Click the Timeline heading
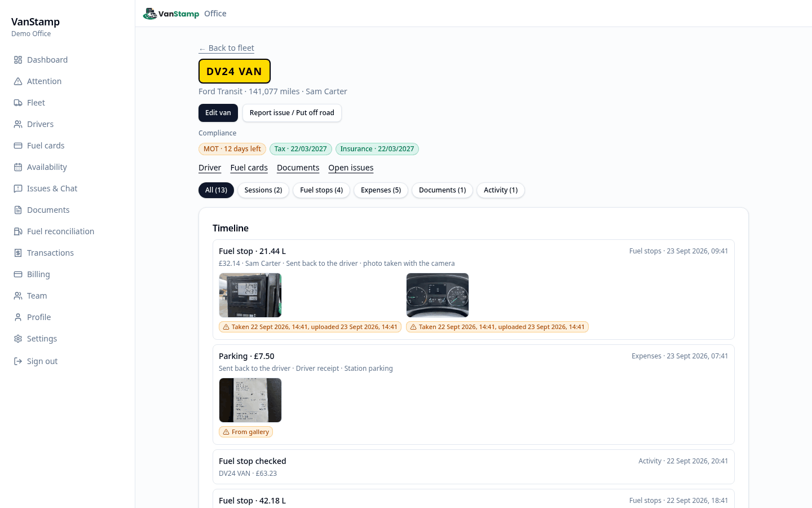This screenshot has height=508, width=812. click(231, 228)
